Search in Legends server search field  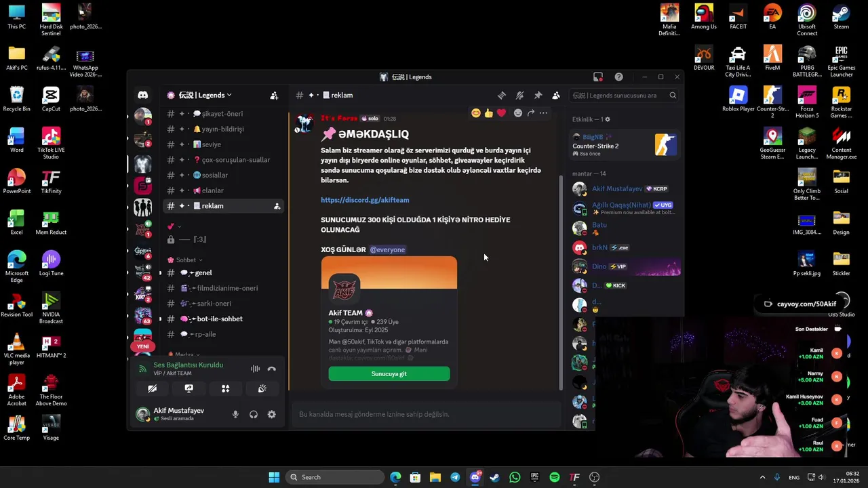click(x=624, y=96)
